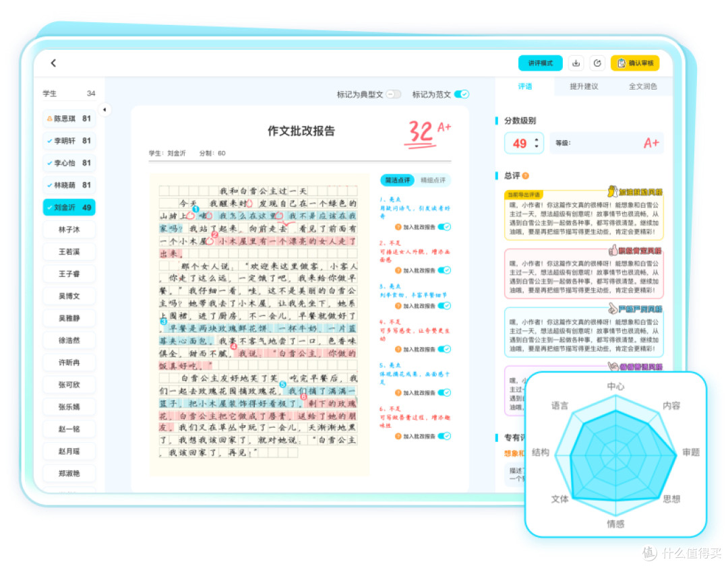Screen dimensions: 728x568
Task: Select student 林子沐 in the list
Action: (x=69, y=229)
